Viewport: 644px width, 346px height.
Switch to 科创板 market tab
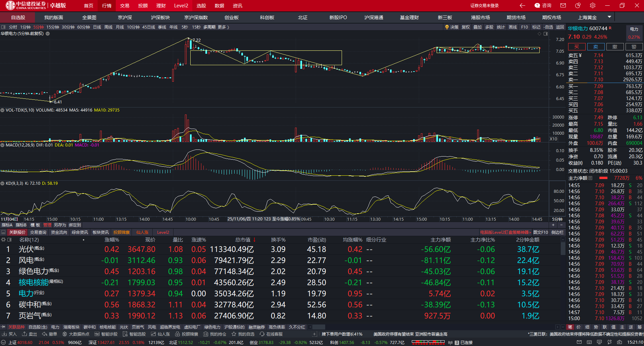point(267,17)
